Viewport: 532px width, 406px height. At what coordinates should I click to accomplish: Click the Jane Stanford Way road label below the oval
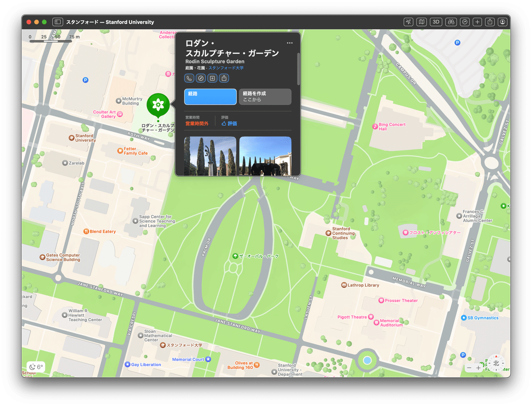pos(238,326)
